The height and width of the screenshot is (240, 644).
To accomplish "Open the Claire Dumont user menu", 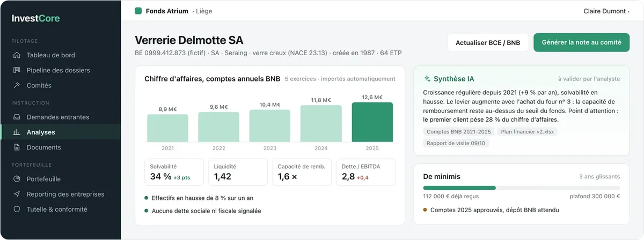I will [x=606, y=11].
